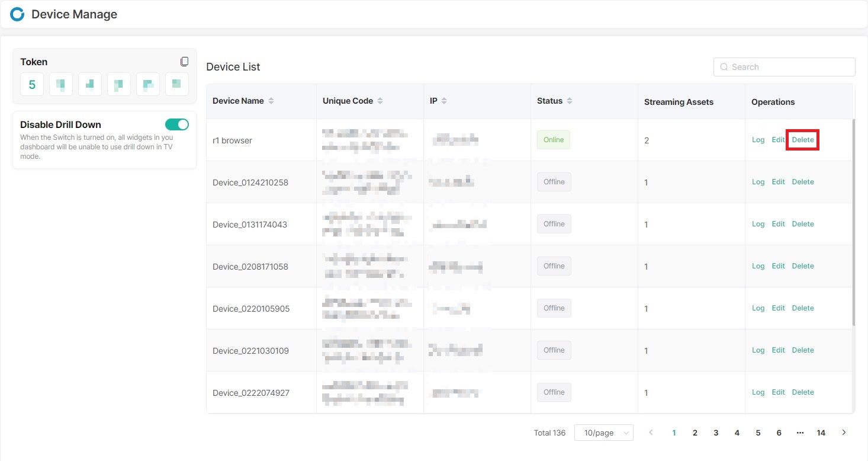868x461 pixels.
Task: Open the 10/page size dropdown
Action: click(603, 433)
